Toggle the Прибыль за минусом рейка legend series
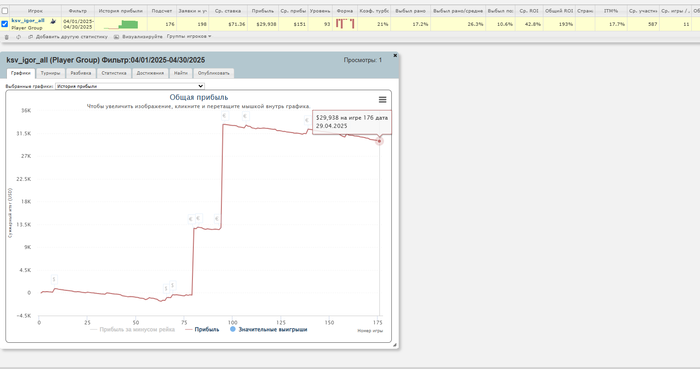Viewport: 700px width, 369px height. pos(133,329)
